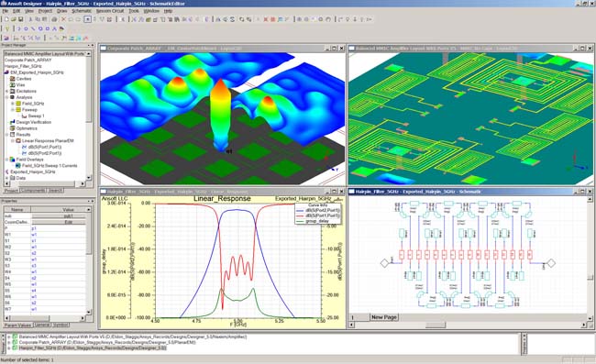Click the W2 property row name
The width and height of the screenshot is (596, 364).
click(7, 247)
